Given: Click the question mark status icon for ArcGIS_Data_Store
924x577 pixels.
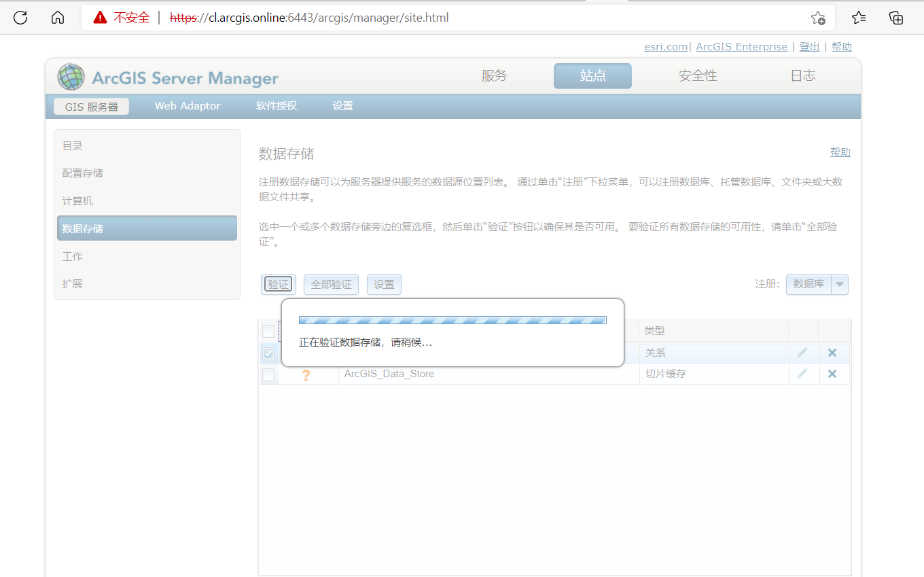Looking at the screenshot, I should click(x=306, y=374).
